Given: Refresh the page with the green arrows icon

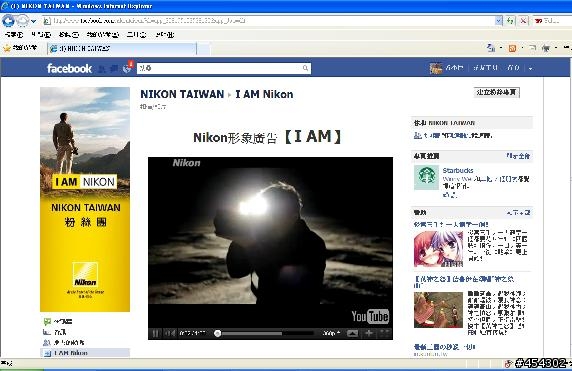Looking at the screenshot, I should tap(510, 21).
